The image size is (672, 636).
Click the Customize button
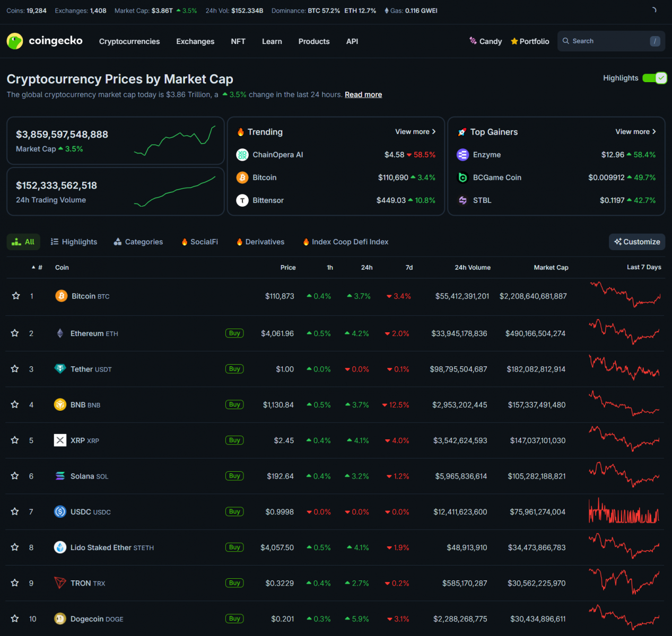637,242
